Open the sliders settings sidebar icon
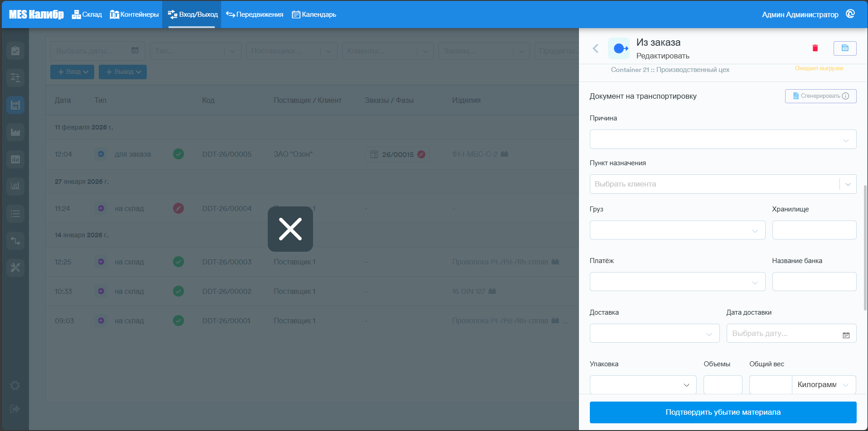Image resolution: width=868 pixels, height=431 pixels. click(x=15, y=78)
